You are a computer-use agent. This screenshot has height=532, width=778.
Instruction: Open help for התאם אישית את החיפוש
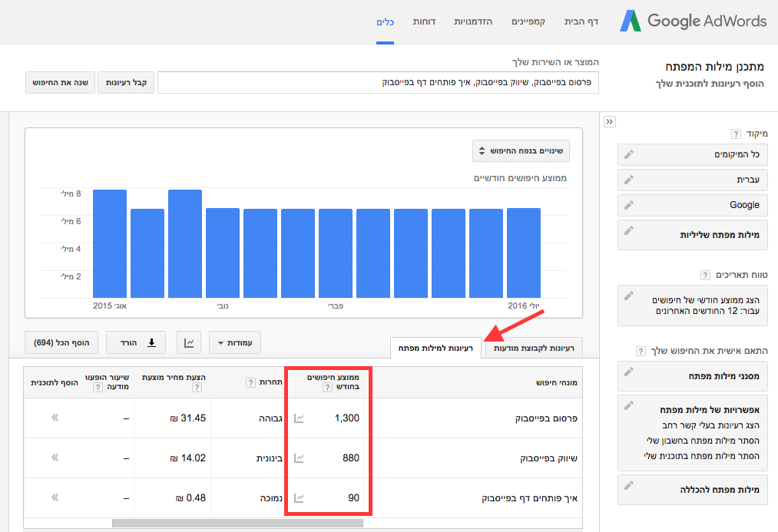point(641,351)
